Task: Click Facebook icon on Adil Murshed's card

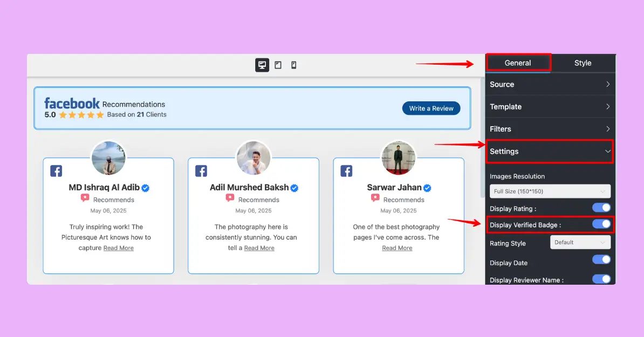Action: coord(201,171)
